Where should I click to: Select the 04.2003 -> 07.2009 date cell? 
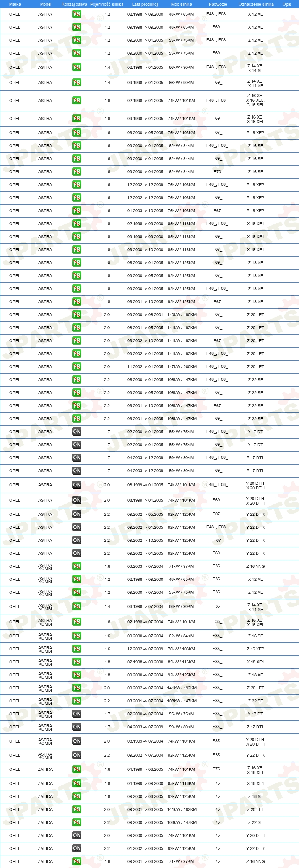(145, 727)
